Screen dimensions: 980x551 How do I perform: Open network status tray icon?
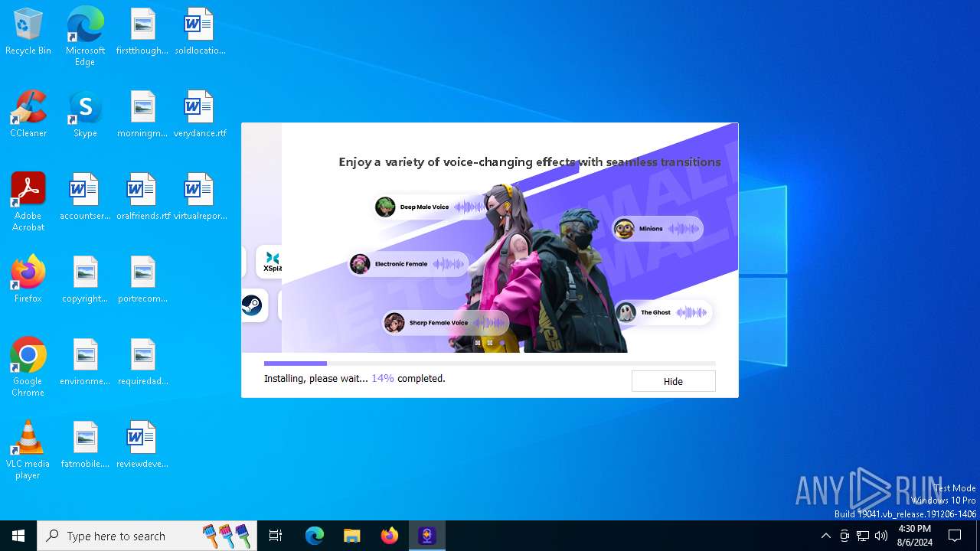[863, 536]
